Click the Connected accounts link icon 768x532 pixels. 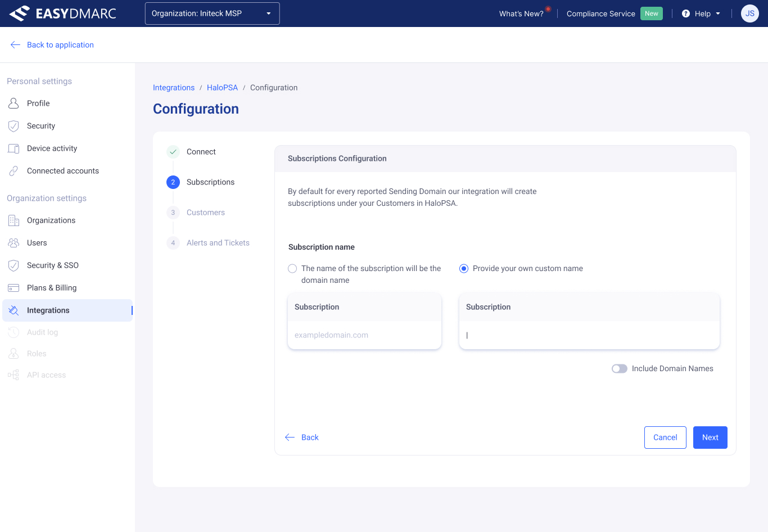point(13,171)
